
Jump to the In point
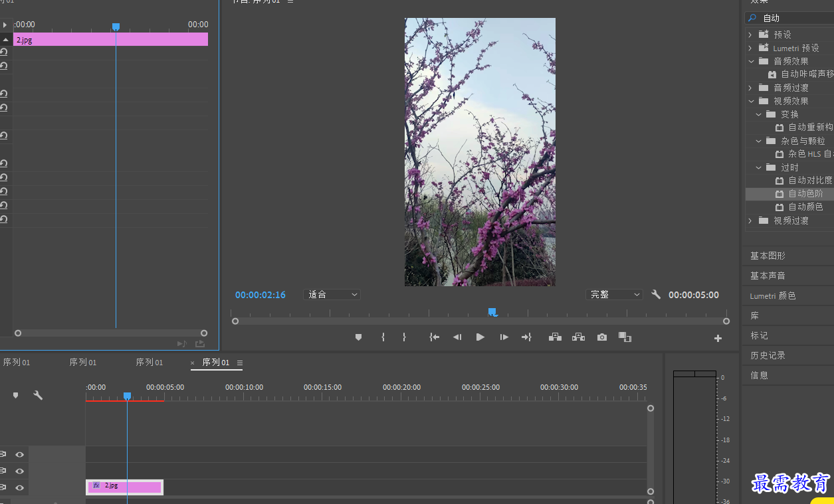(x=434, y=337)
